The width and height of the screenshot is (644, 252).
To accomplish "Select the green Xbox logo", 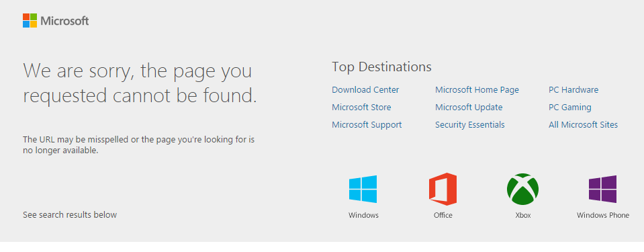I will (x=522, y=189).
